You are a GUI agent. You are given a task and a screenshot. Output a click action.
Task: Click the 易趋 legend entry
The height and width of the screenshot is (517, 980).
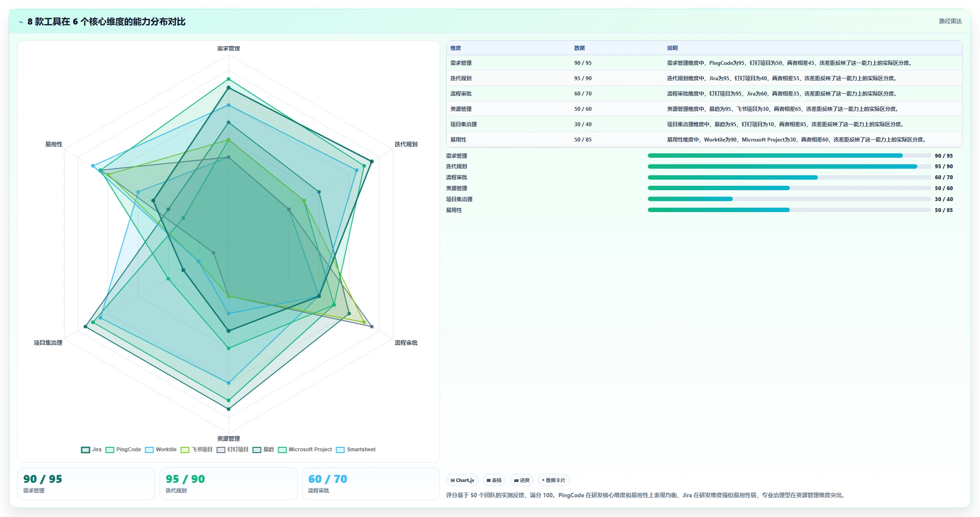(263, 450)
